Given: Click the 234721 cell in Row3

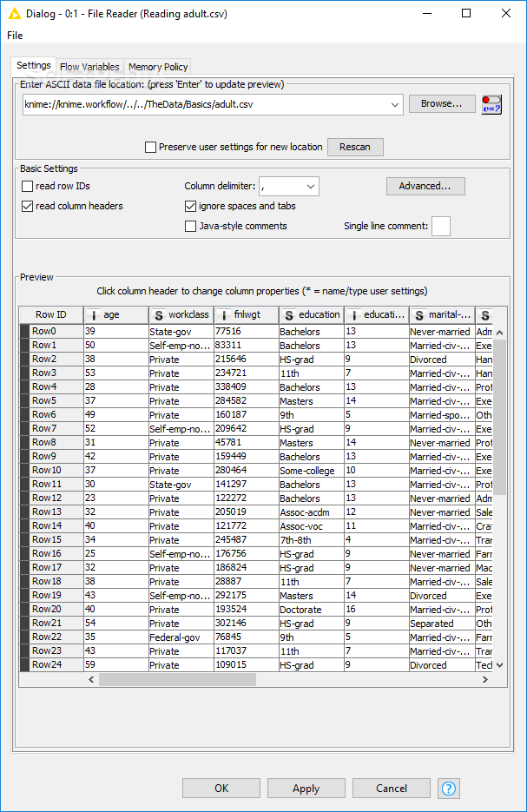Looking at the screenshot, I should coord(247,373).
